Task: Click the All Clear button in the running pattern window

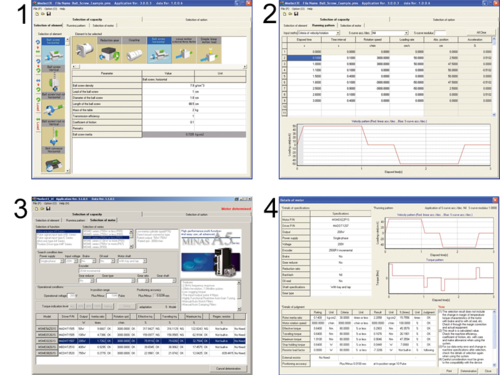Action: (x=481, y=33)
